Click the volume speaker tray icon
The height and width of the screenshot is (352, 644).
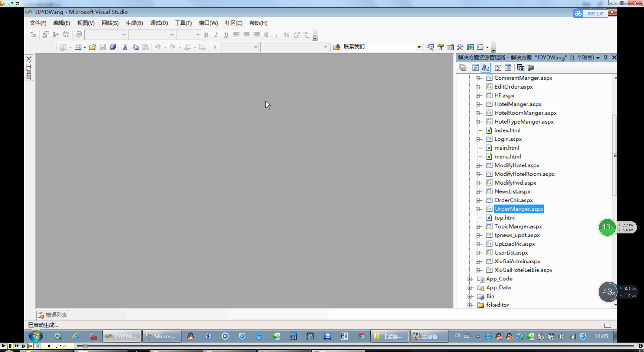click(x=561, y=336)
